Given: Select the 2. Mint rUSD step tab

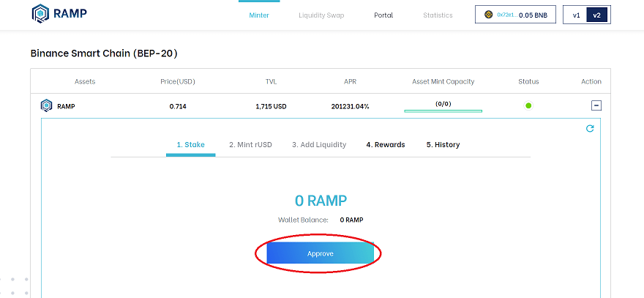Looking at the screenshot, I should [250, 145].
